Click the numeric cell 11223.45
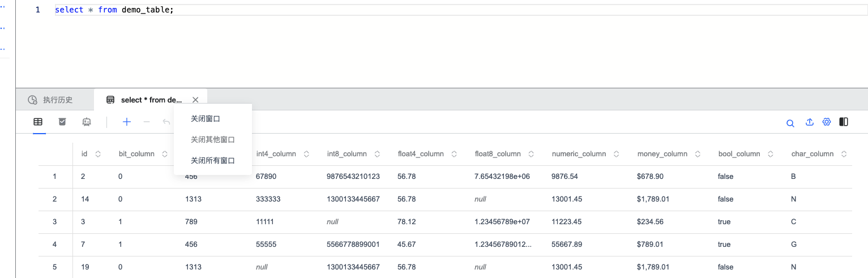Image resolution: width=868 pixels, height=278 pixels. (566, 222)
